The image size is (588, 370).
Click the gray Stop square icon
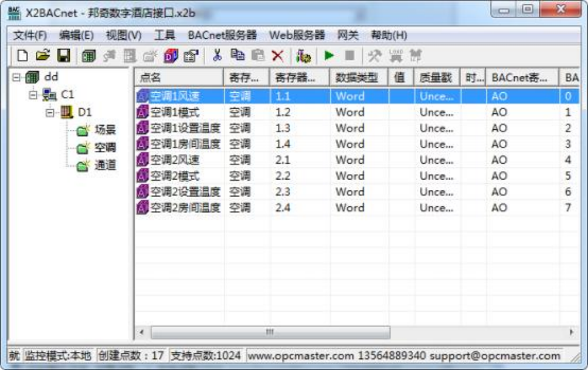point(350,56)
